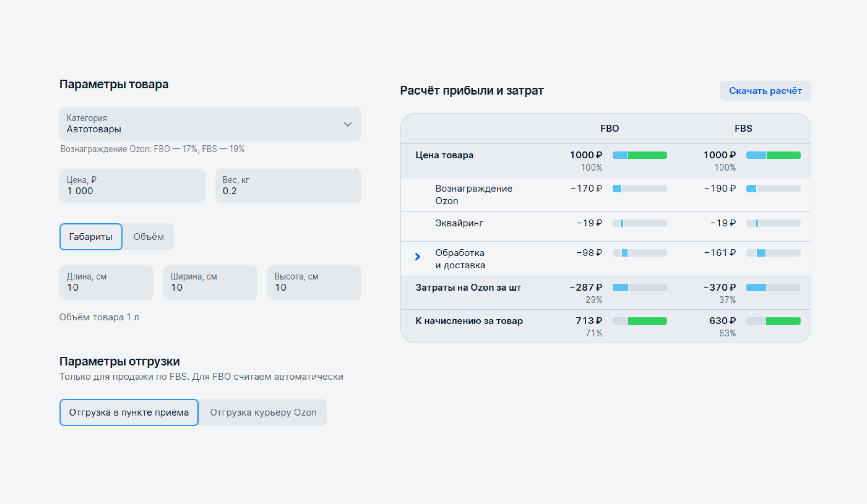Click the FBO Цена товара progress bar
867x504 pixels.
[639, 155]
